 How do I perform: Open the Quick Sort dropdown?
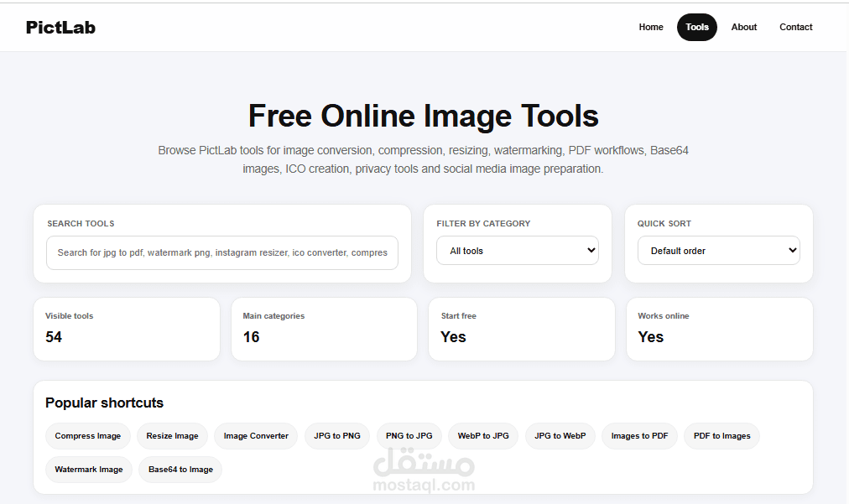718,251
